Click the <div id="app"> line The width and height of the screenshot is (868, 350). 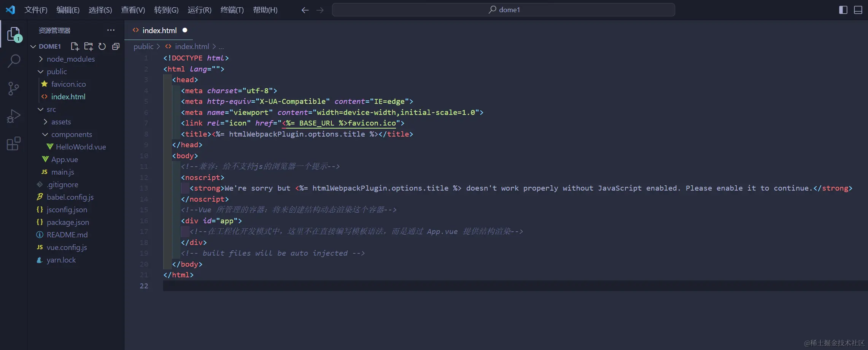(211, 221)
